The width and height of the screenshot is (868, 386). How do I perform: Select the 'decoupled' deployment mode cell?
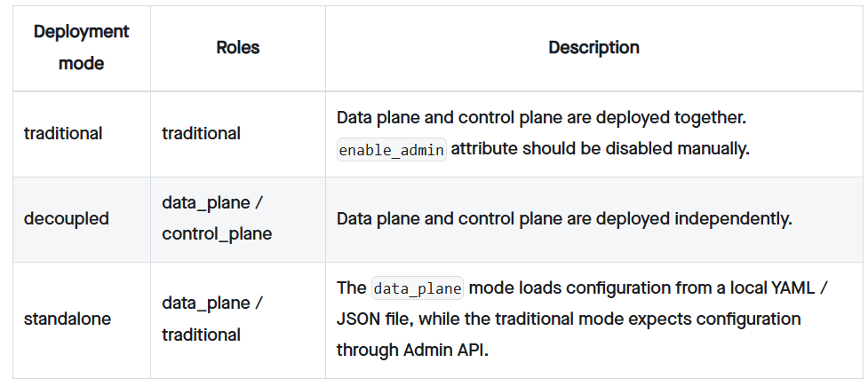point(67,218)
